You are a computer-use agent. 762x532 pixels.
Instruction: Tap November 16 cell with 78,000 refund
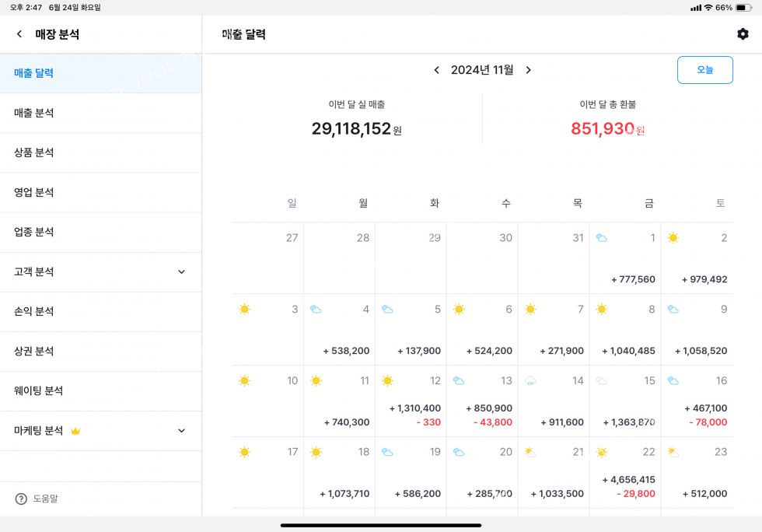(697, 401)
